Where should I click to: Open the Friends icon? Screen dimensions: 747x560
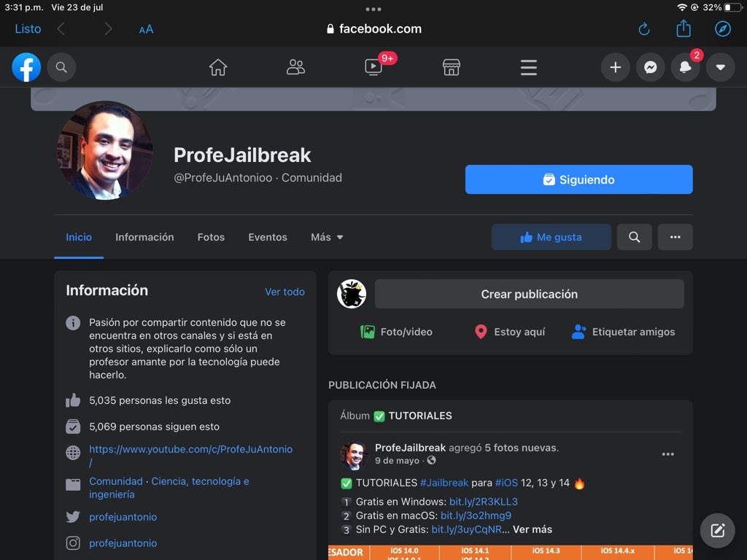(x=295, y=67)
